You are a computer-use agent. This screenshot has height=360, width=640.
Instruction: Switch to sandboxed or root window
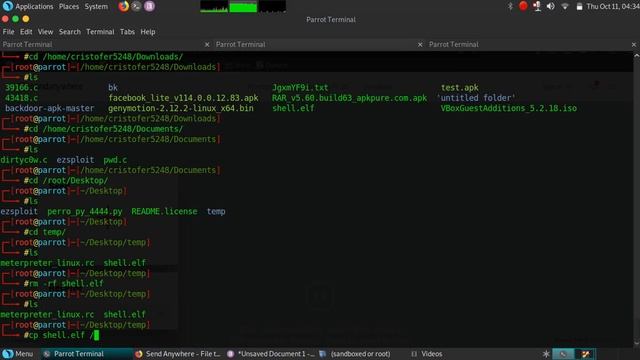[355, 354]
